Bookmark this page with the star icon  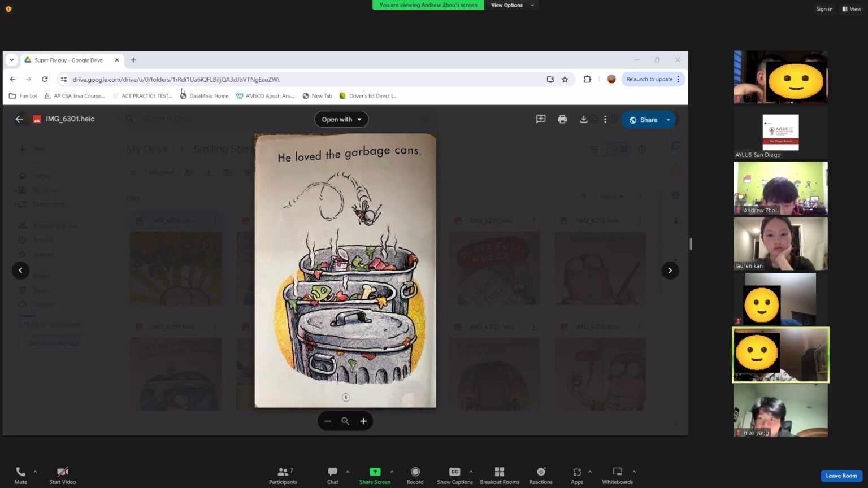(x=565, y=80)
